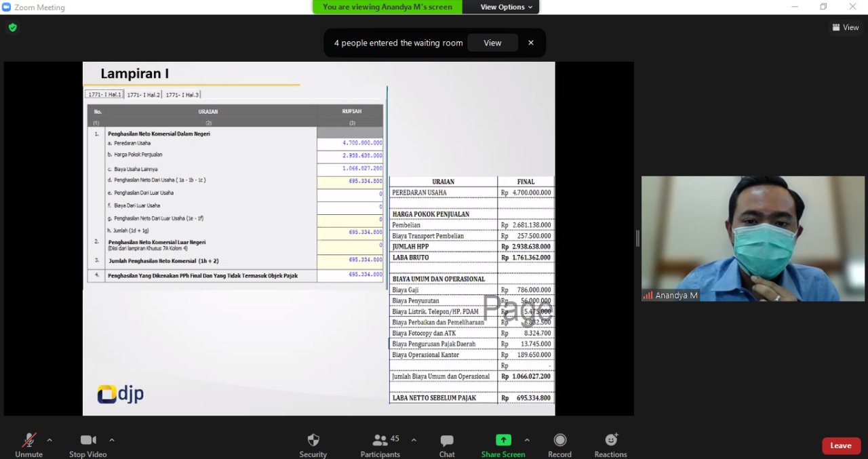Expand audio options arrow beside Unmute

[50, 440]
